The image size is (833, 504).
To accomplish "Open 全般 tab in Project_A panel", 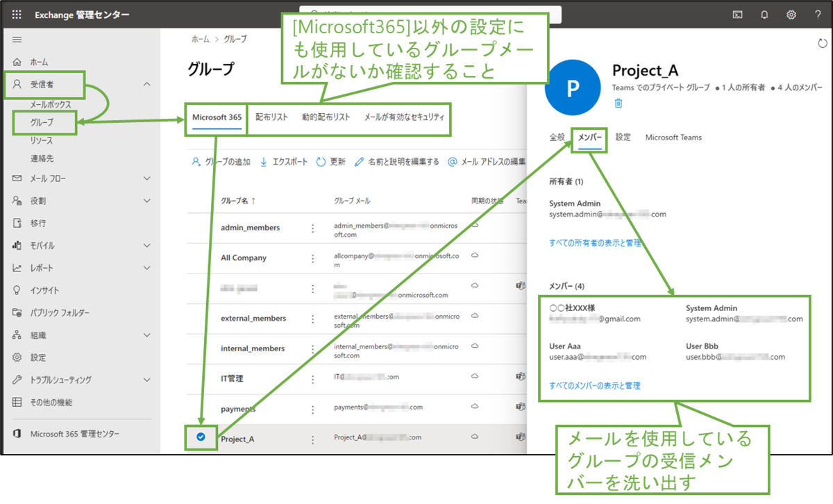I will point(557,137).
